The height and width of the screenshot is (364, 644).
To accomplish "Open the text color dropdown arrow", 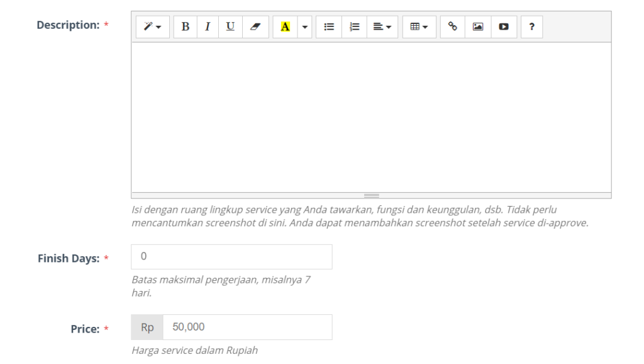I will pos(305,26).
